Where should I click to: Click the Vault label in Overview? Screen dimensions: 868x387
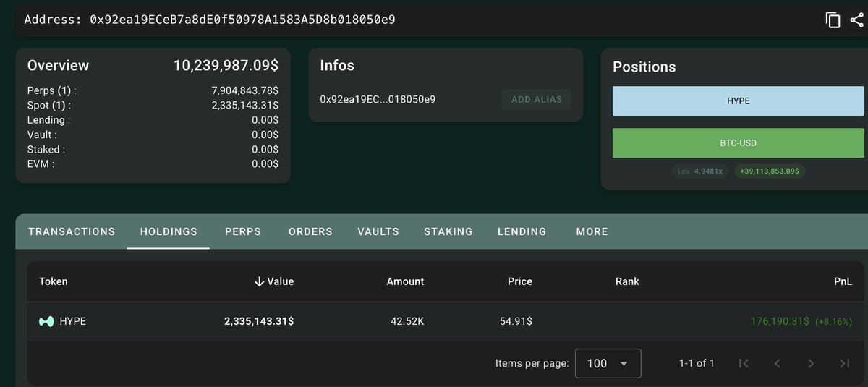pyautogui.click(x=42, y=135)
